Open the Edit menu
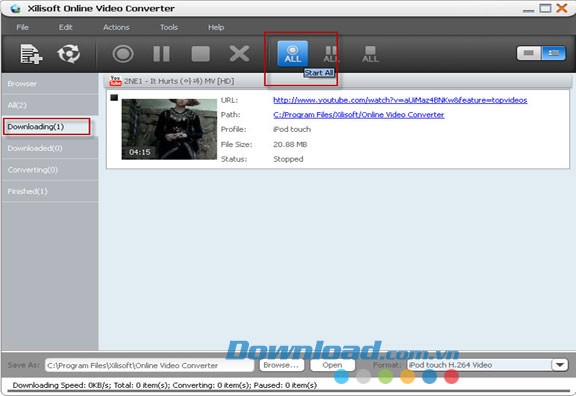576x396 pixels. [x=65, y=27]
